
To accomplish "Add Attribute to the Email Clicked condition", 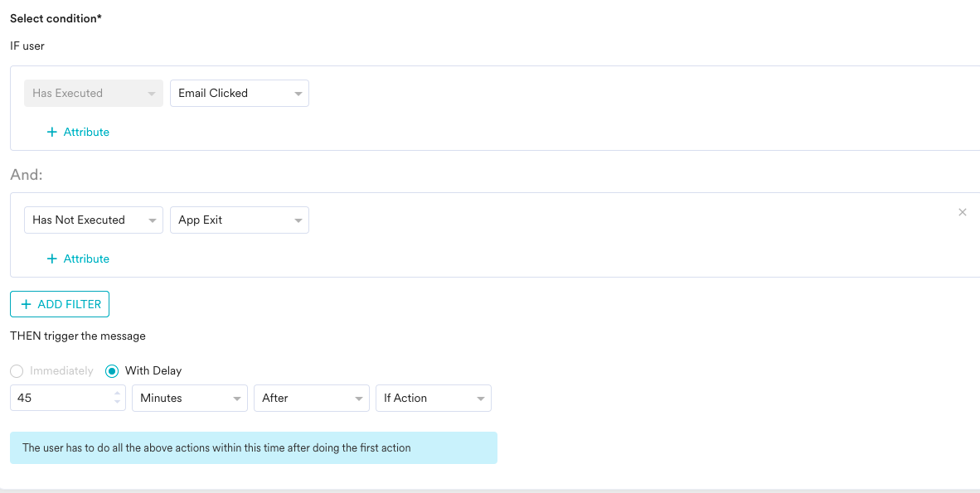I will 78,132.
